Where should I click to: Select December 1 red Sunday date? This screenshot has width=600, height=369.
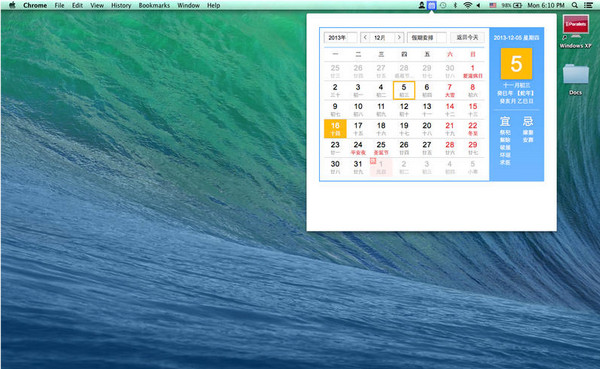tap(473, 71)
